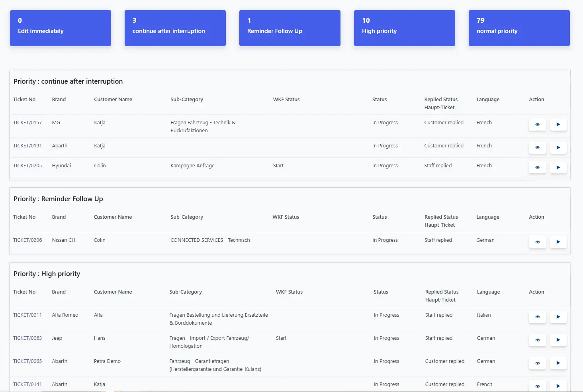This screenshot has height=392, width=583.
Task: Start ticket TICKET/0191 with play icon
Action: [x=558, y=147]
